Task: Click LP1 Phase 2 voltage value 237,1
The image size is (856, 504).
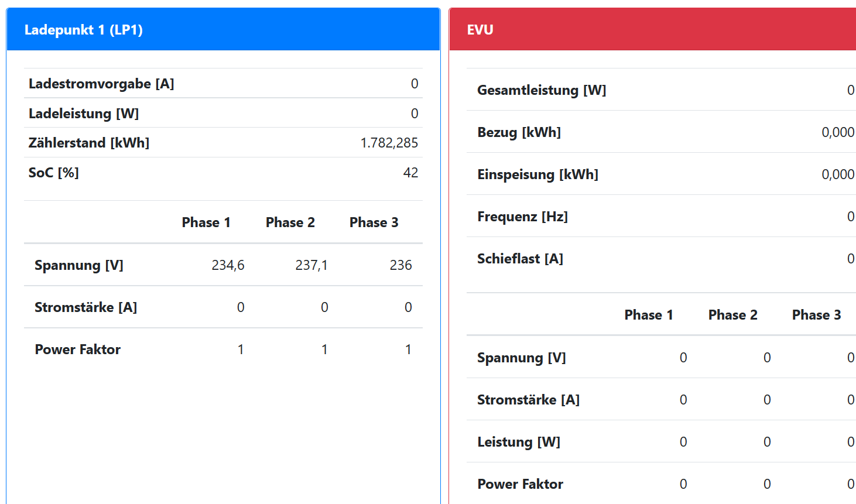Action: coord(311,265)
